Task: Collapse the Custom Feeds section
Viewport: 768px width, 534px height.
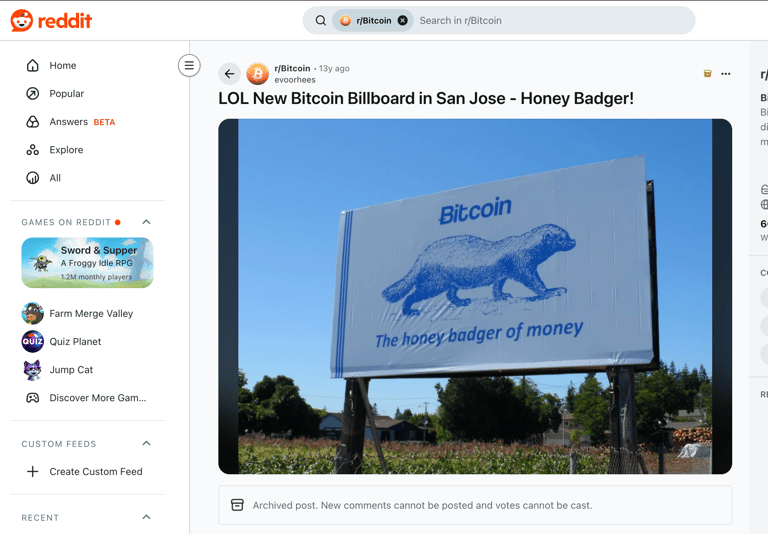Action: point(146,443)
